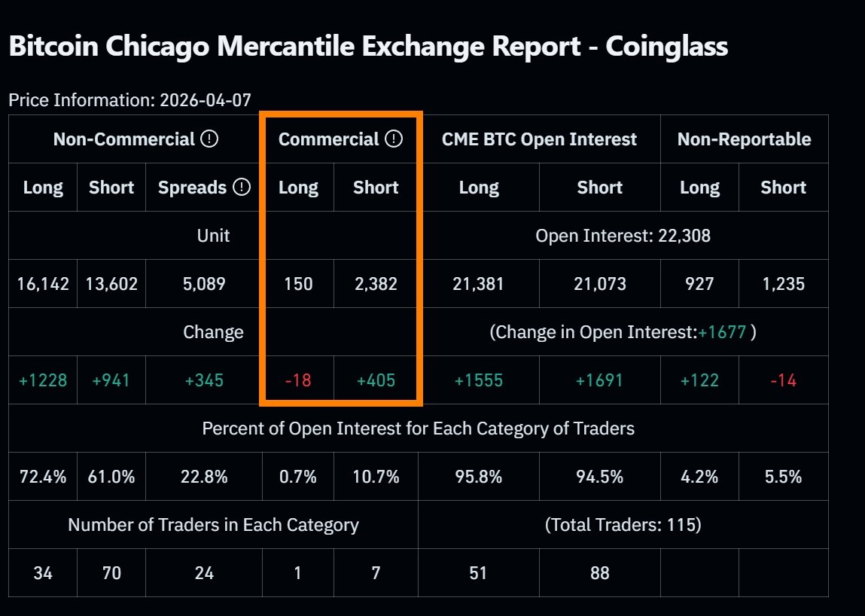Viewport: 865px width, 616px height.
Task: Click the Open Interest: 22,308 cell
Action: click(x=623, y=236)
